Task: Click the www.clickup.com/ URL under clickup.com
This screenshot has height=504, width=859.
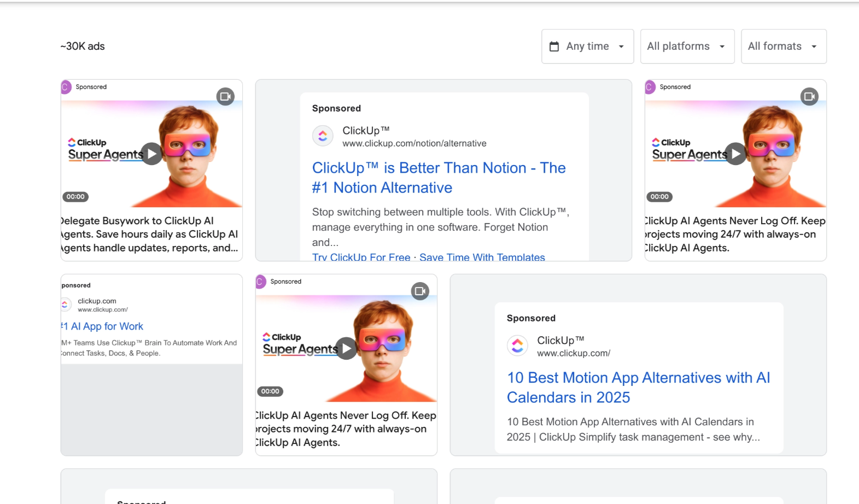Action: (x=103, y=309)
